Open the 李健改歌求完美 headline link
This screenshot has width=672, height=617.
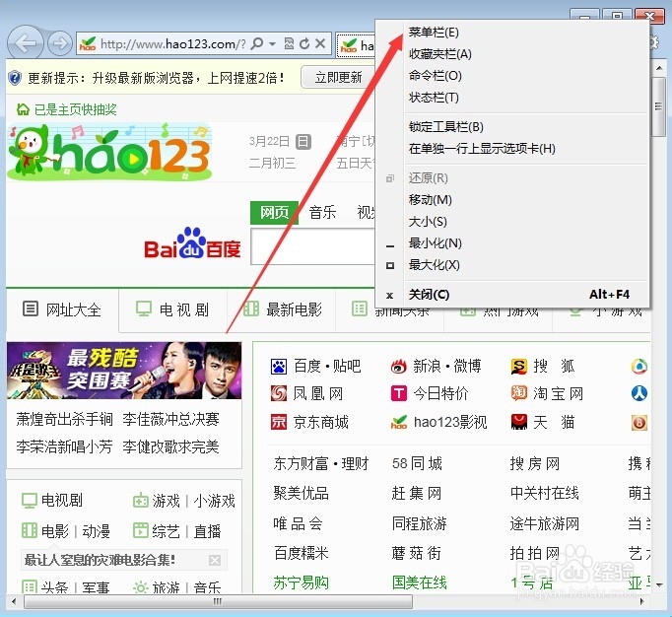(171, 446)
